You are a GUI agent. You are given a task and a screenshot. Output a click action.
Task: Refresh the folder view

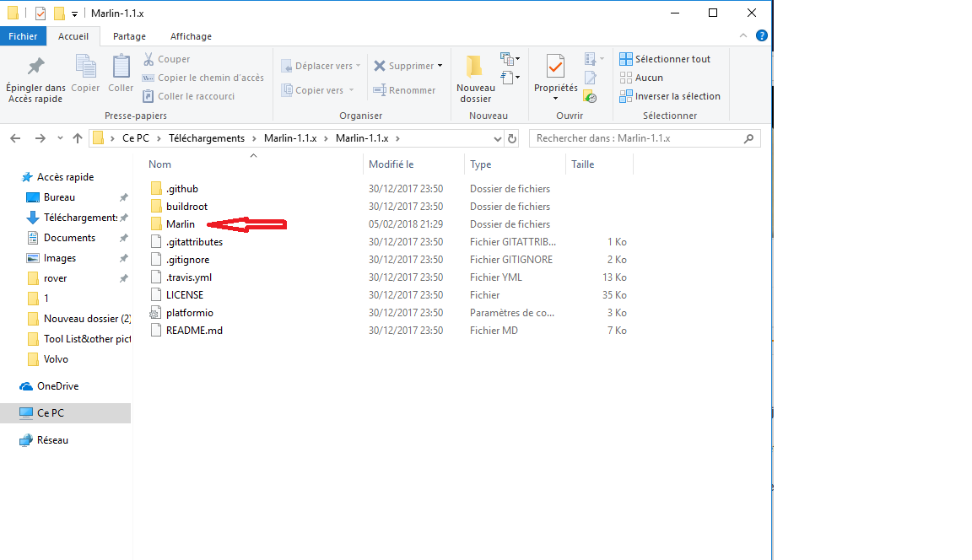point(512,138)
